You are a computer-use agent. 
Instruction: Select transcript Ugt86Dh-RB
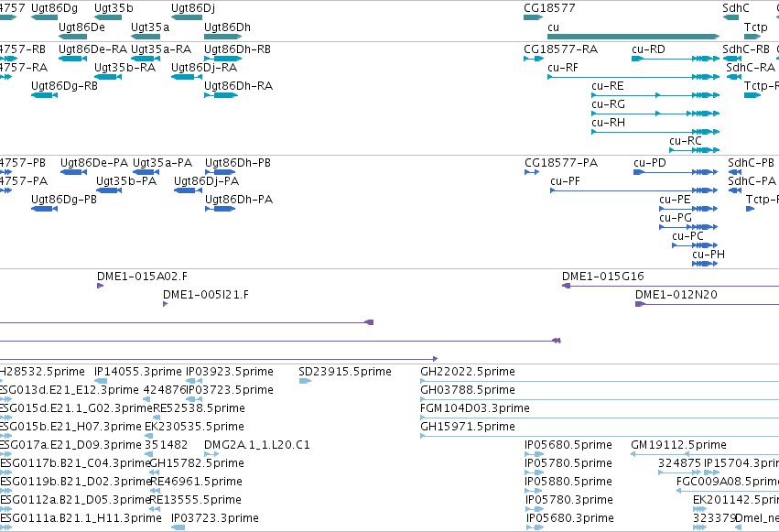point(222,59)
